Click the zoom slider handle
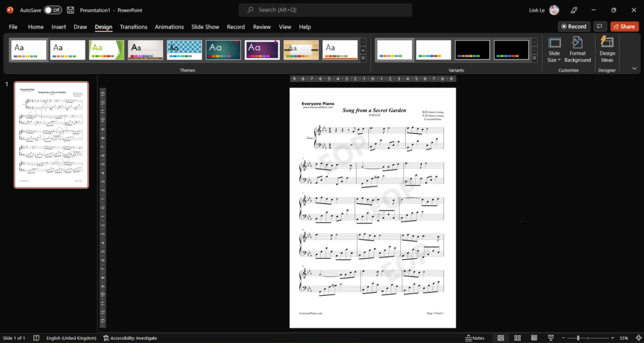Viewport: 644px width, 343px height. click(x=578, y=338)
